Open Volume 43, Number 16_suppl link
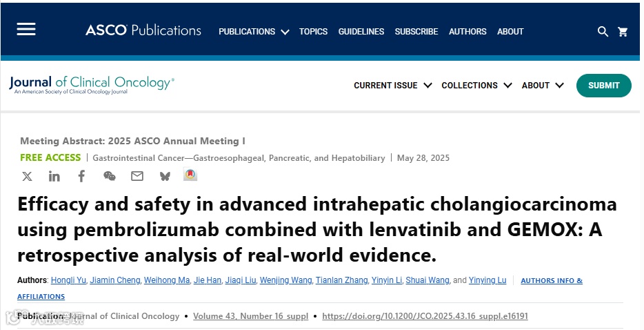This screenshot has height=330, width=644. click(250, 316)
